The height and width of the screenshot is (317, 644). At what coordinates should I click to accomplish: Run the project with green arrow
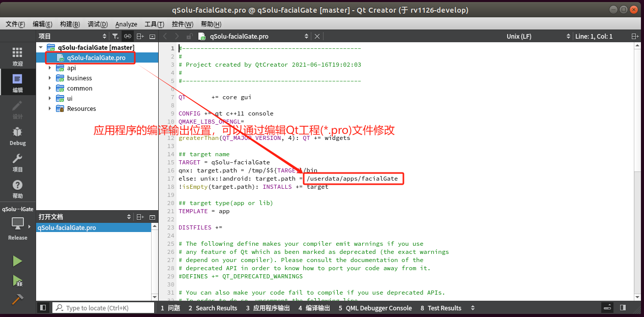pyautogui.click(x=17, y=261)
